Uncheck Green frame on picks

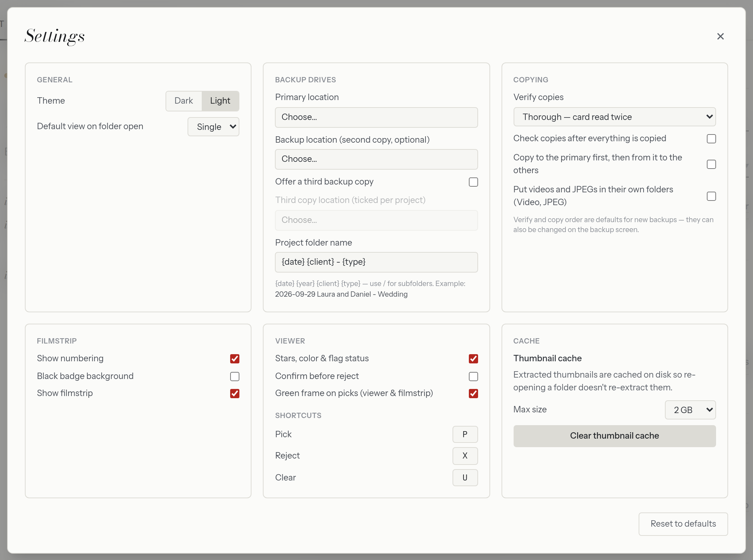473,394
